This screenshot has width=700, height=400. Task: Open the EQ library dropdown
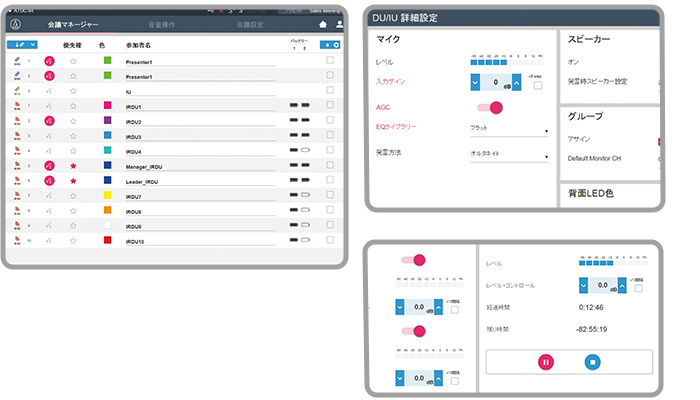(x=509, y=129)
